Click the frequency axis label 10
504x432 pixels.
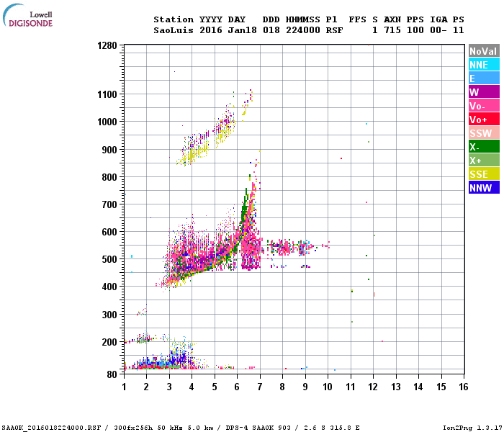click(328, 387)
